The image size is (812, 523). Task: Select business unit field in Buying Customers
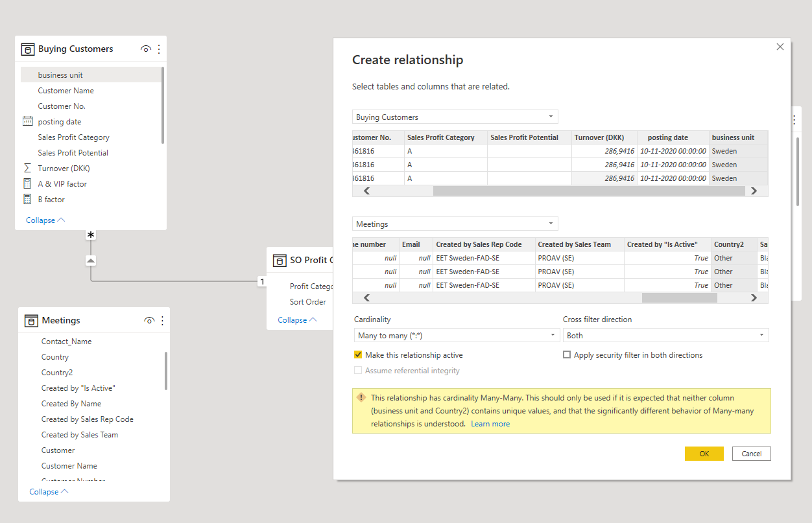pyautogui.click(x=91, y=75)
